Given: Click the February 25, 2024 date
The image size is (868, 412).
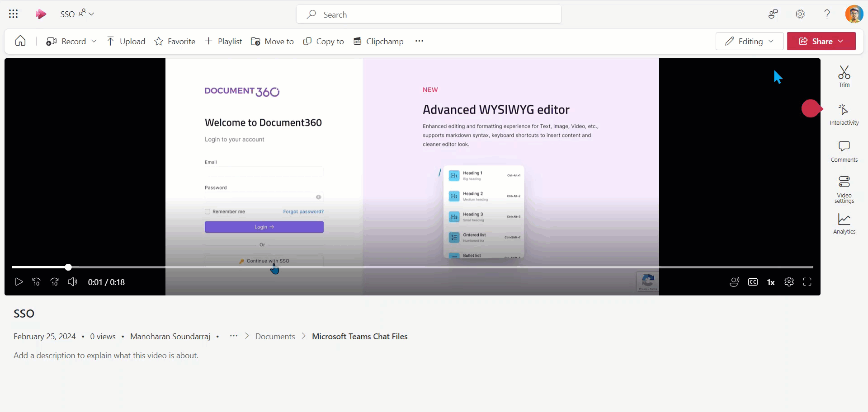Looking at the screenshot, I should click(45, 337).
